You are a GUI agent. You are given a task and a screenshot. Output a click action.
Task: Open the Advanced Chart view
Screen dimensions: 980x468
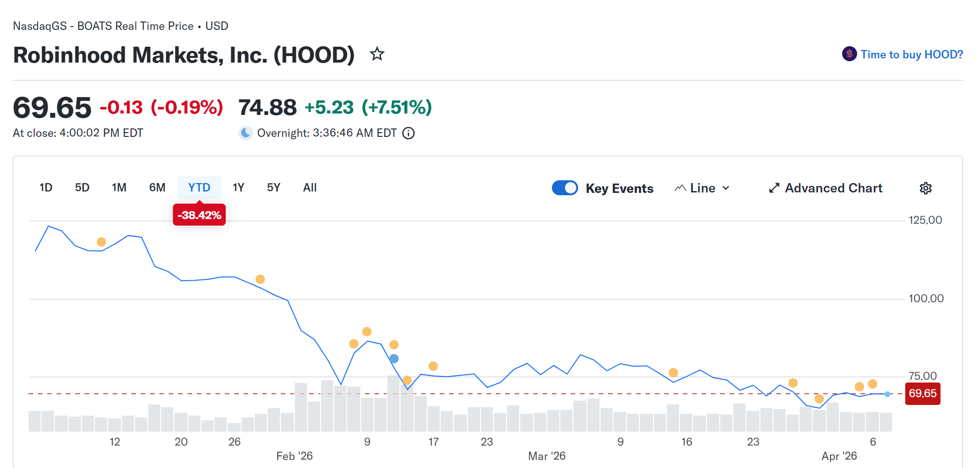(833, 188)
